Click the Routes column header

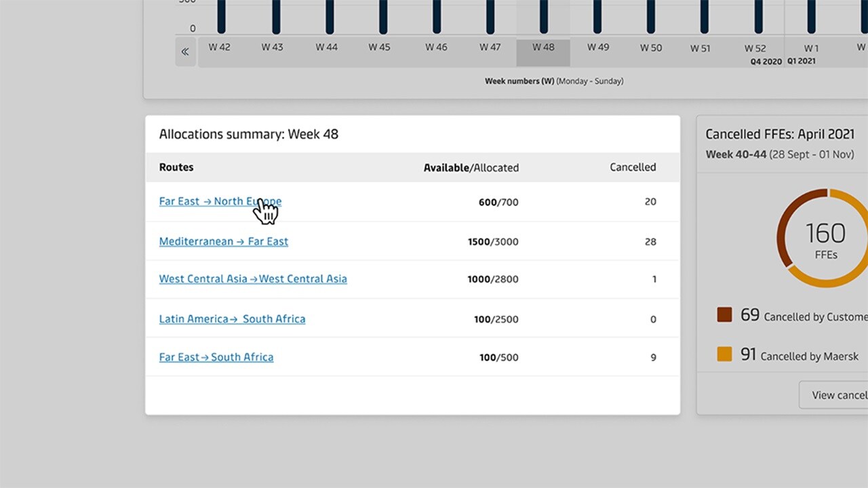[x=176, y=167]
